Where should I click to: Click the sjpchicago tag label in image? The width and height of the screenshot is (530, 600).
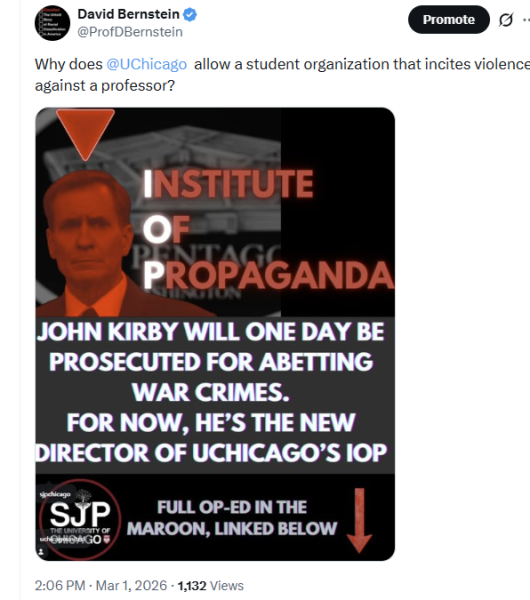pyautogui.click(x=55, y=494)
